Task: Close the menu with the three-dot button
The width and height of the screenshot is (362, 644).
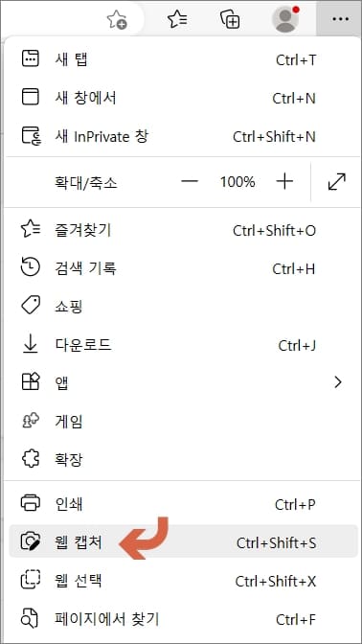Action: (x=341, y=19)
